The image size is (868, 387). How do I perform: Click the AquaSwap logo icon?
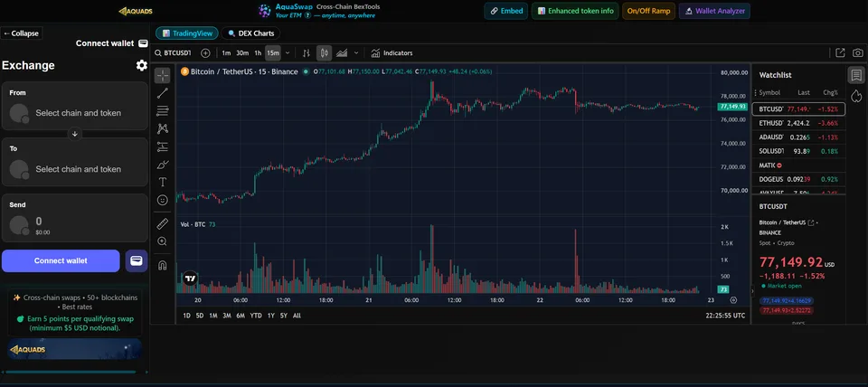tap(265, 11)
